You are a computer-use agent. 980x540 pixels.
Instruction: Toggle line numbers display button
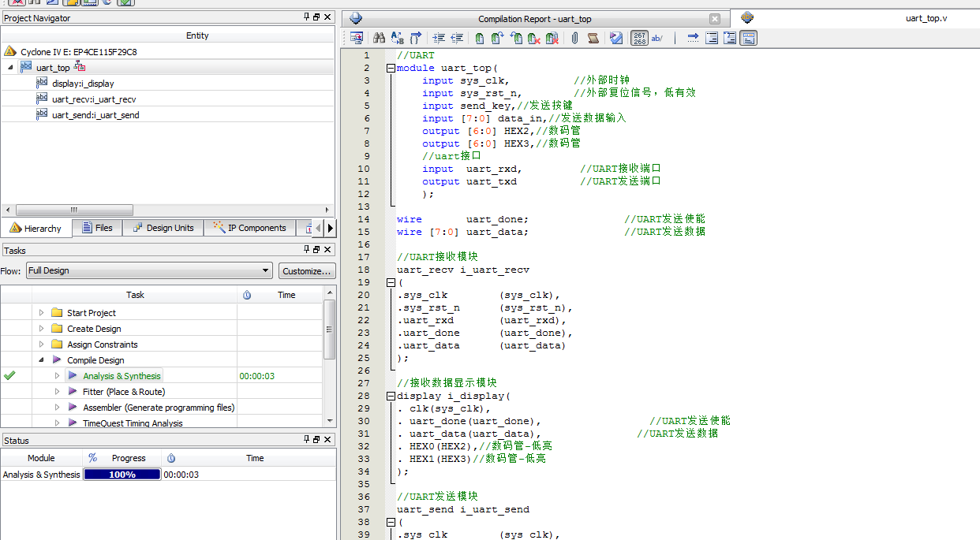tap(640, 38)
